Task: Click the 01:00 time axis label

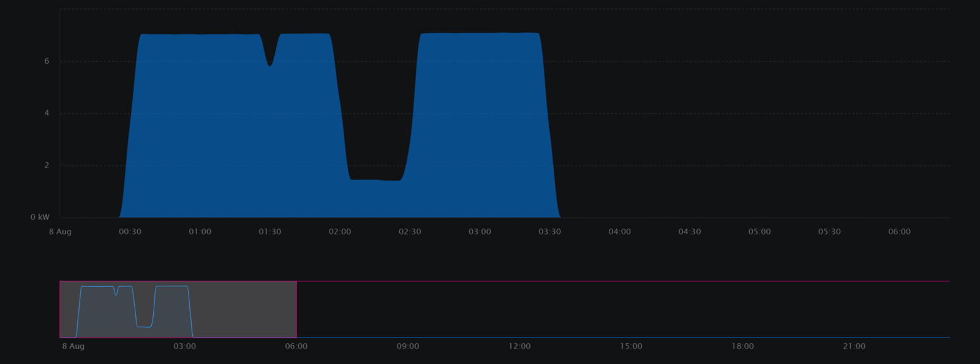Action: (200, 232)
